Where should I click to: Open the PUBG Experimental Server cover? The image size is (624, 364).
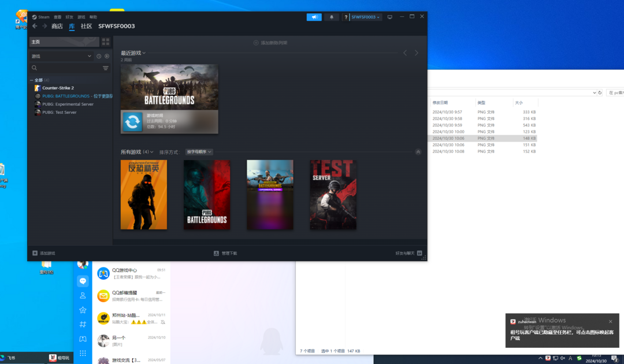click(270, 195)
